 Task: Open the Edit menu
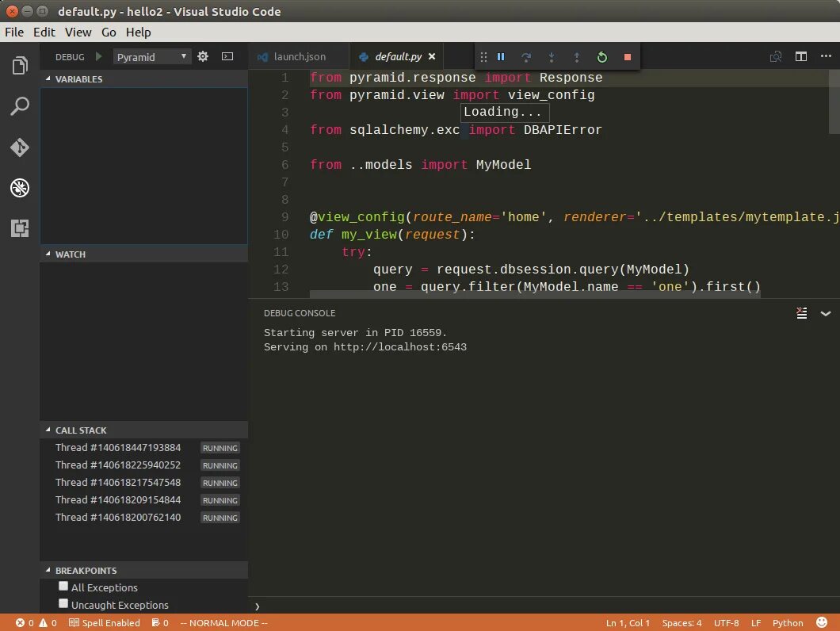pyautogui.click(x=44, y=33)
